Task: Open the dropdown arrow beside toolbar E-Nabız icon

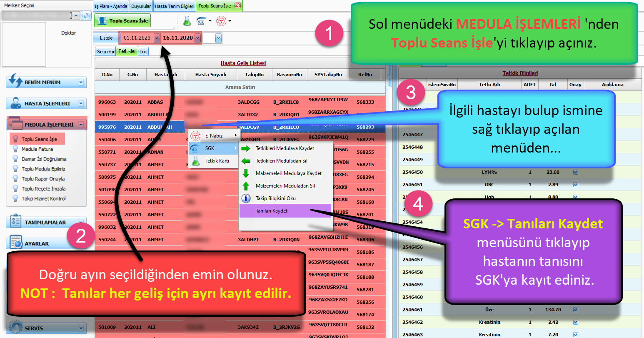Action: point(230,21)
